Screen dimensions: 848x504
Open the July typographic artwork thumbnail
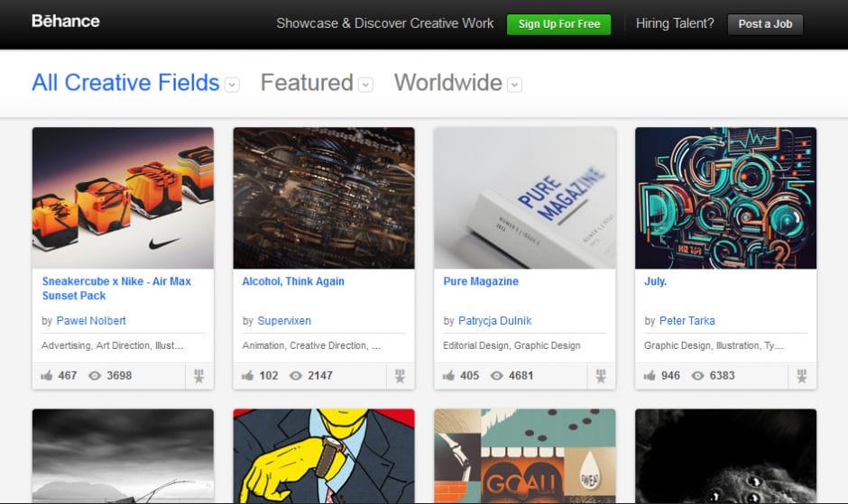pyautogui.click(x=726, y=198)
